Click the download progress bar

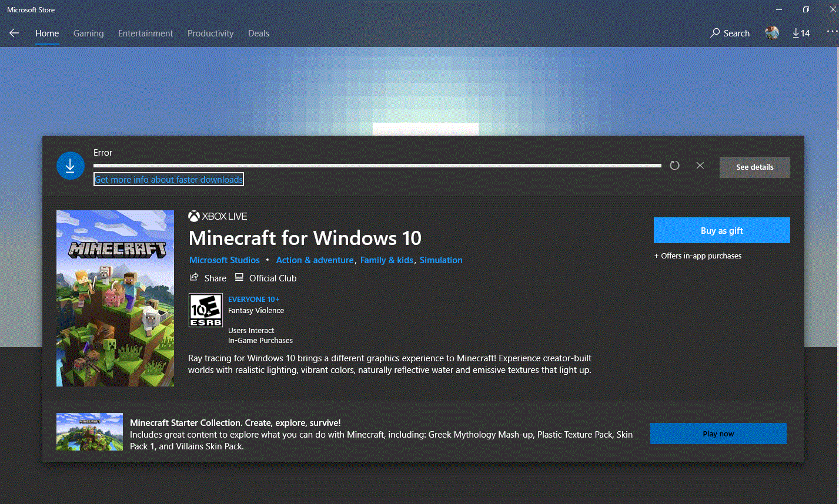point(377,166)
